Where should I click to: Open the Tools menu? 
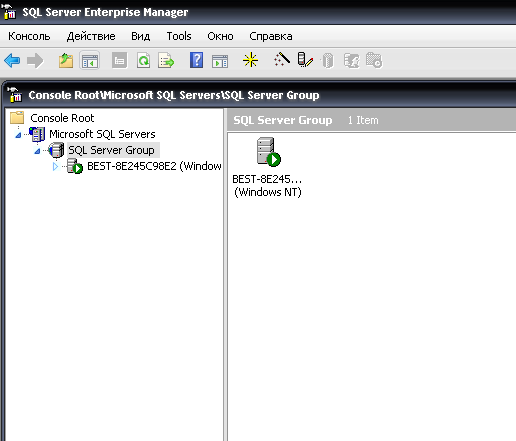(179, 36)
